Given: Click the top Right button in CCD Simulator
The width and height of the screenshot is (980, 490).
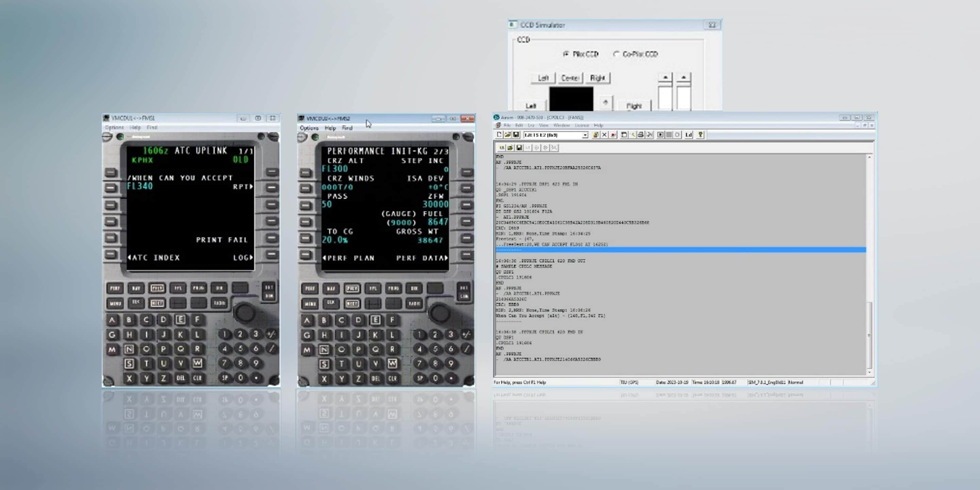Looking at the screenshot, I should click(597, 78).
